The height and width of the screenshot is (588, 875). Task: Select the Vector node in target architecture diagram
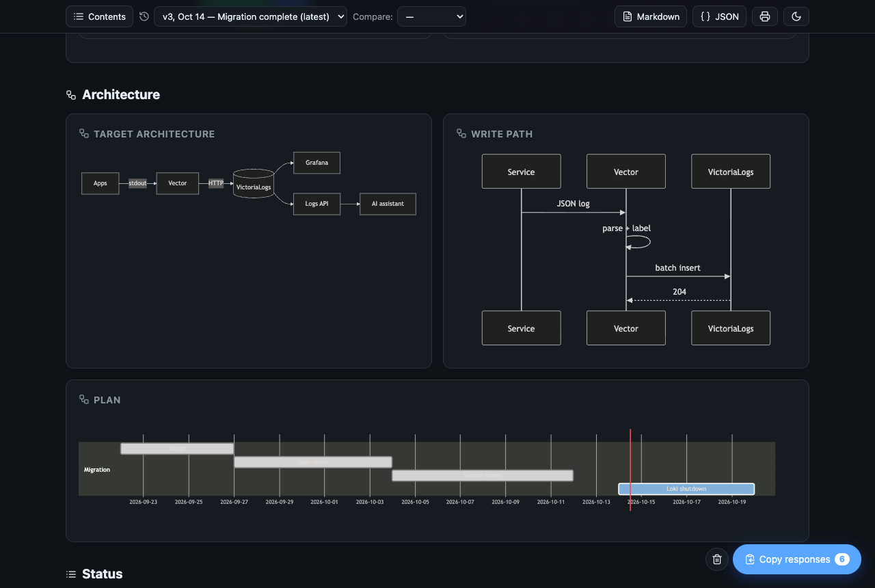[x=178, y=183]
